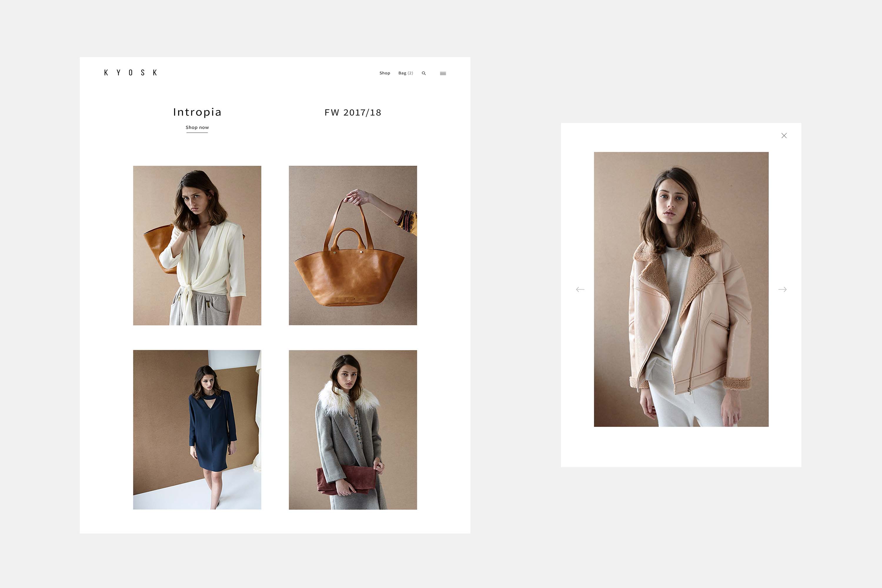Image resolution: width=882 pixels, height=588 pixels.
Task: Open the hamburger menu icon
Action: click(x=443, y=73)
